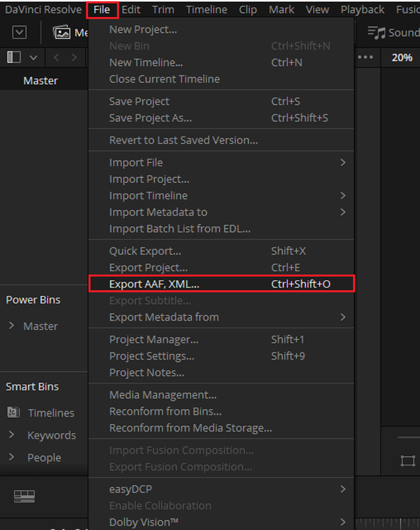Go forward with the right navigation arrow
This screenshot has width=420, height=530.
74,58
